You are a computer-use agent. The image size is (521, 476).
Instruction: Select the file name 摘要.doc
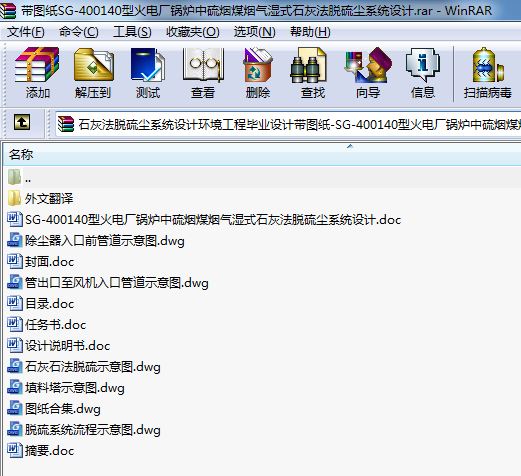point(49,451)
